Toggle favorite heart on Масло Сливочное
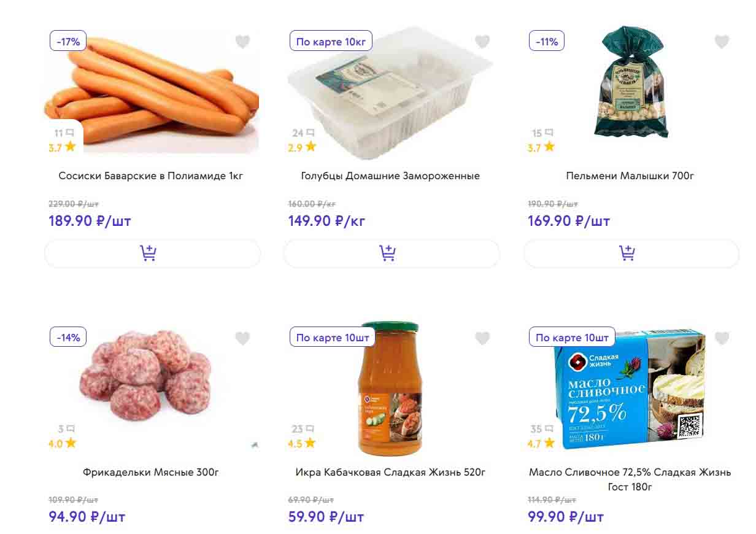The height and width of the screenshot is (534, 756). pyautogui.click(x=722, y=338)
